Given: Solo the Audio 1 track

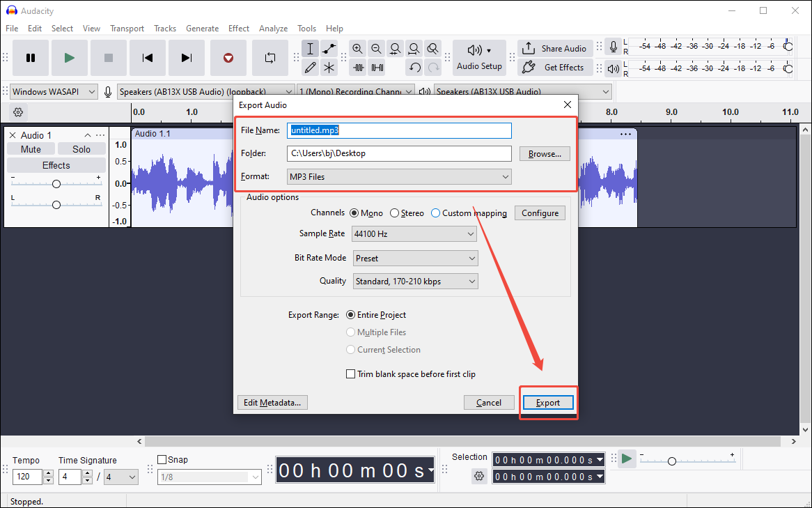Looking at the screenshot, I should (81, 149).
